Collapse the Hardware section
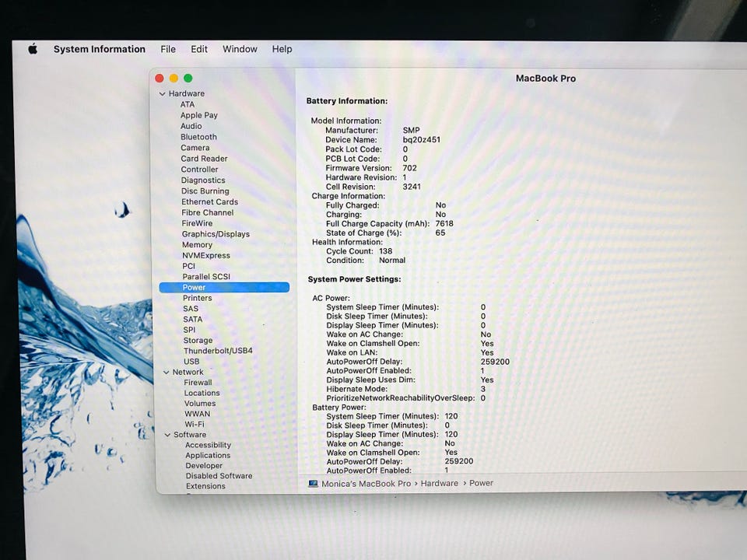This screenshot has width=747, height=560. (163, 94)
